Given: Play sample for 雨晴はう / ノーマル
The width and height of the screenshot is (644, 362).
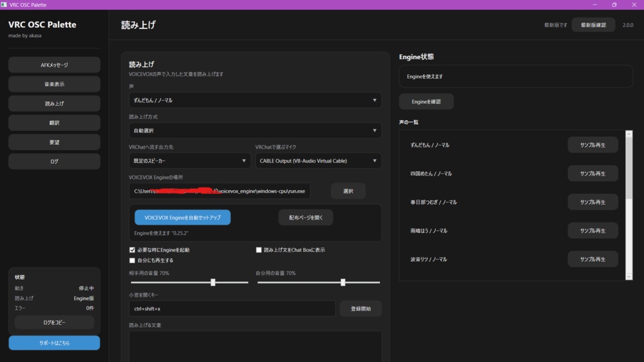Looking at the screenshot, I should click(592, 231).
